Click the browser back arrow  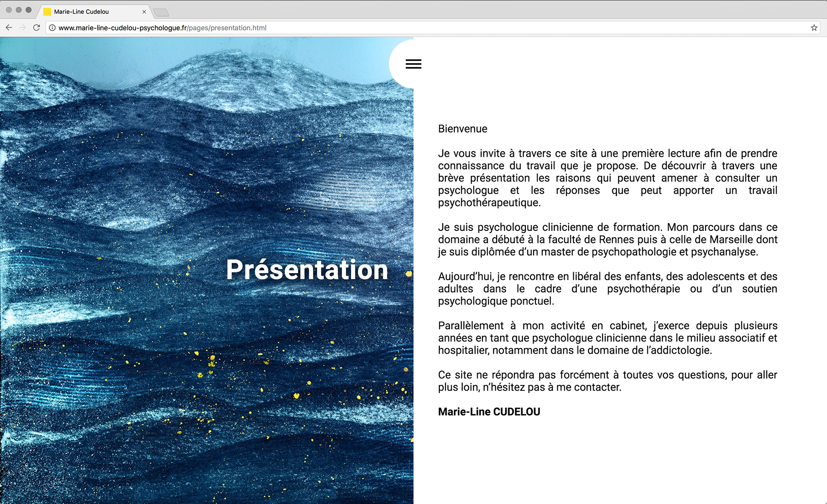(x=9, y=28)
